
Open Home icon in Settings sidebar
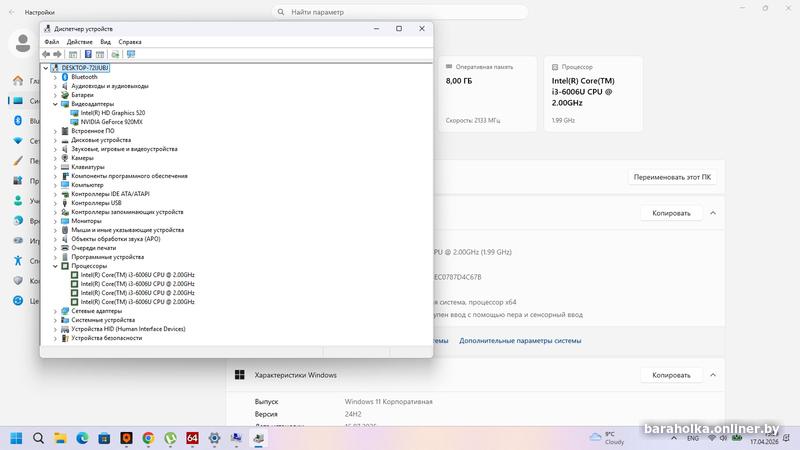click(x=18, y=81)
